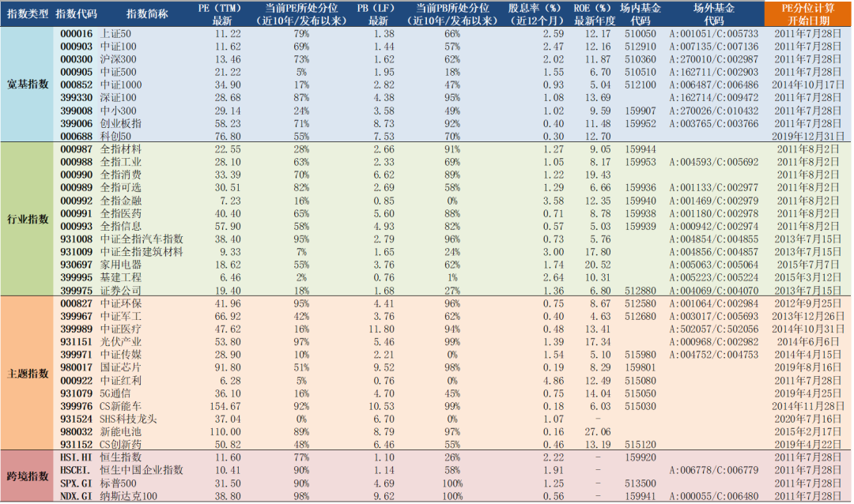Select the 行业指数 category cell
Image resolution: width=854 pixels, height=504 pixels.
click(27, 220)
